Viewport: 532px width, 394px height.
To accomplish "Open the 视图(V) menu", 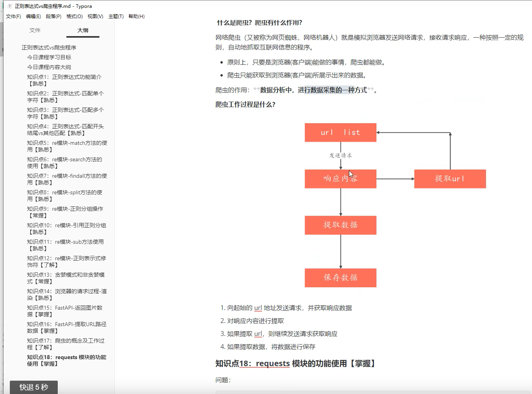I will (95, 16).
